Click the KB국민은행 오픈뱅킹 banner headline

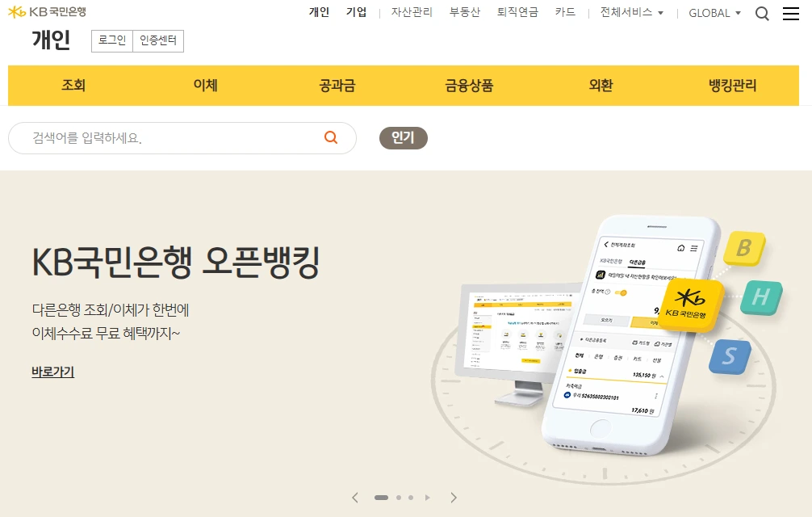(175, 262)
